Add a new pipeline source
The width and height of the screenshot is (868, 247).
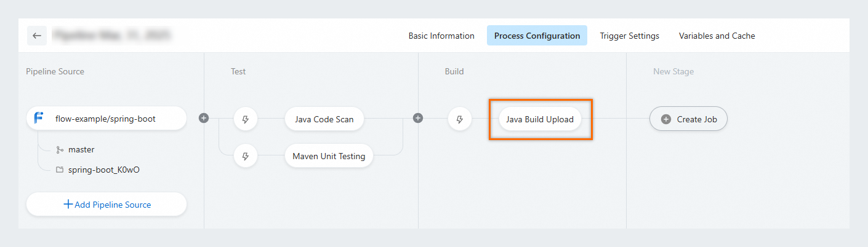(x=106, y=205)
